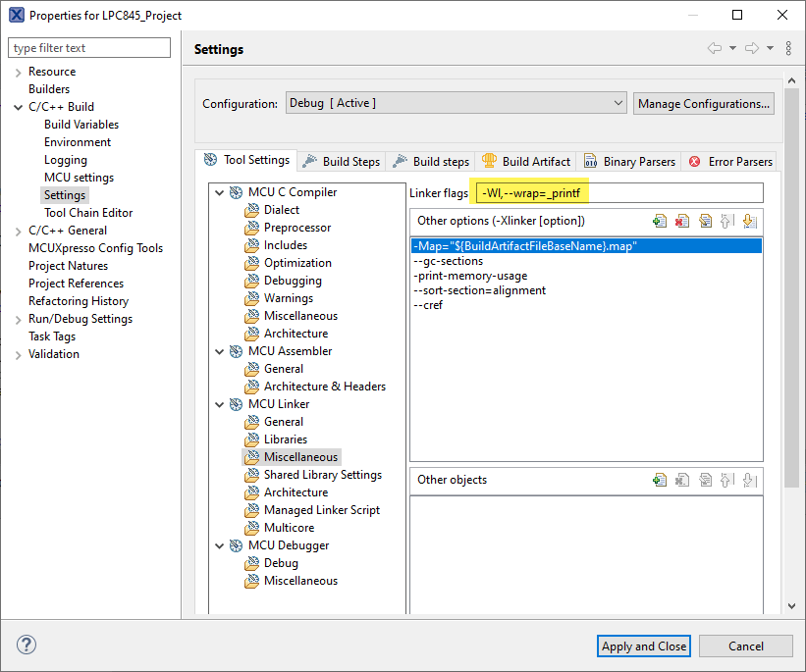
Task: Open the three-dot view menu
Action: pyautogui.click(x=788, y=48)
